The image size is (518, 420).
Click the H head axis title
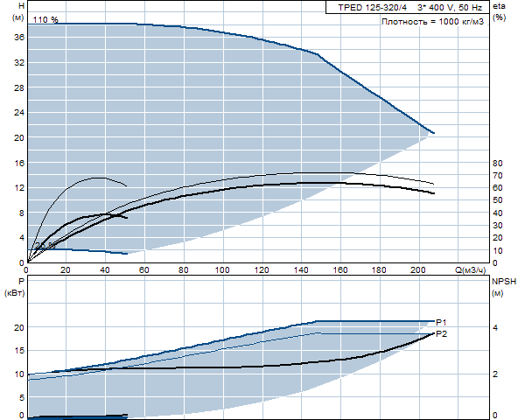(22, 6)
